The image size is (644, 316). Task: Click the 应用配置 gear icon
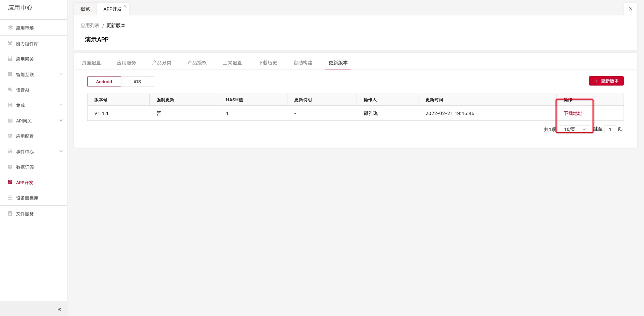10,136
